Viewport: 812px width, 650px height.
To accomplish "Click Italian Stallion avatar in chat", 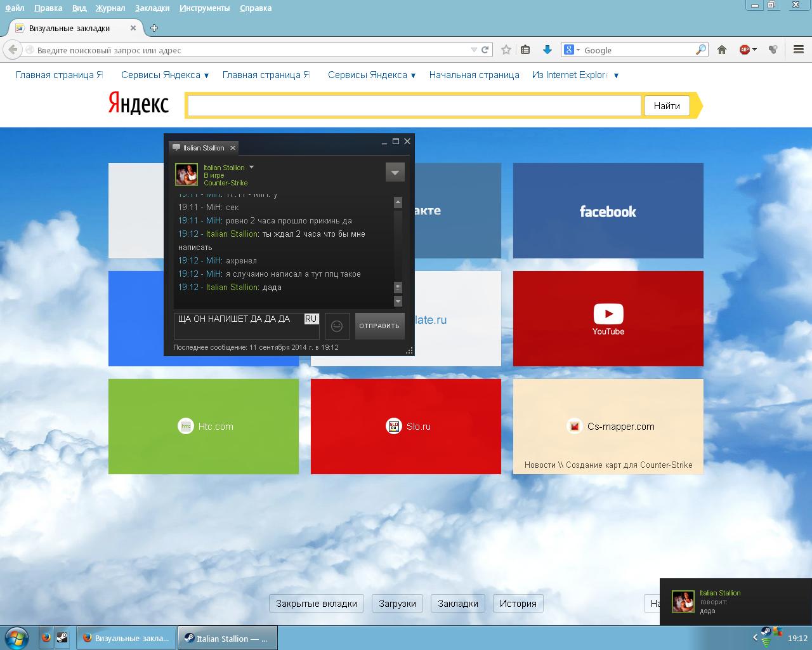I will point(187,175).
